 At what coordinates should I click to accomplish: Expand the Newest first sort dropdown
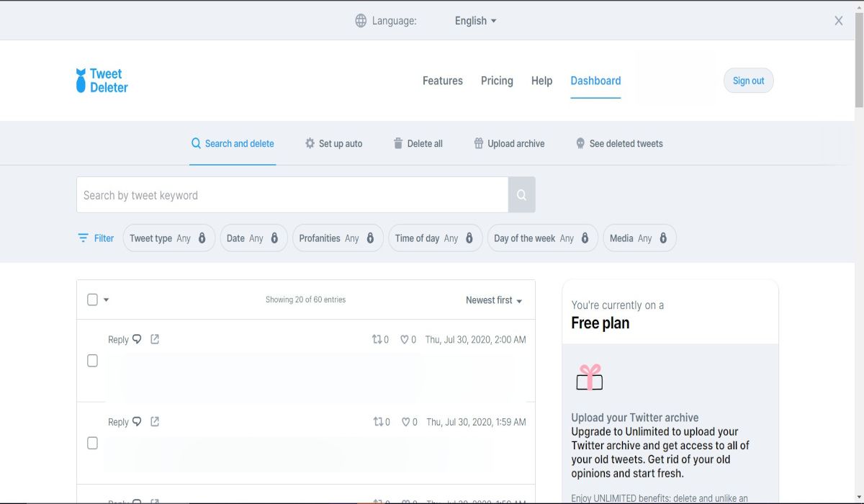(494, 300)
